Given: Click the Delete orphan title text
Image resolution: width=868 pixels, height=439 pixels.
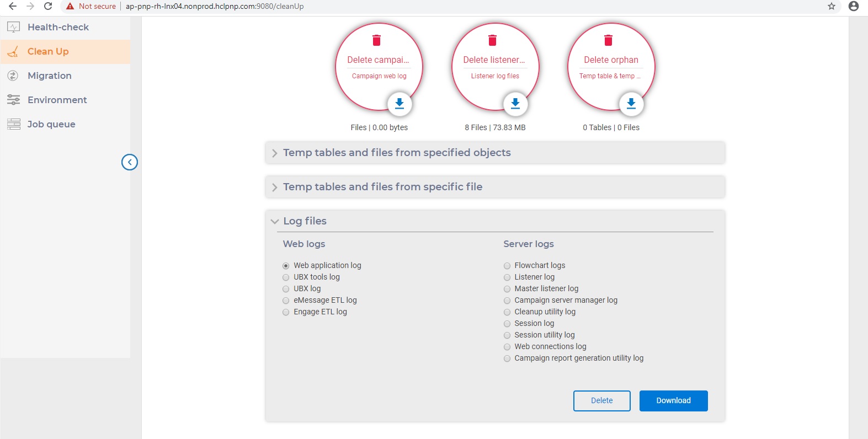Looking at the screenshot, I should click(x=611, y=60).
